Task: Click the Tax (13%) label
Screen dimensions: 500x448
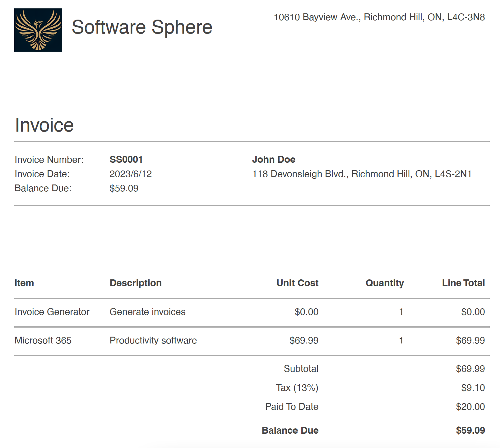Action: [297, 388]
